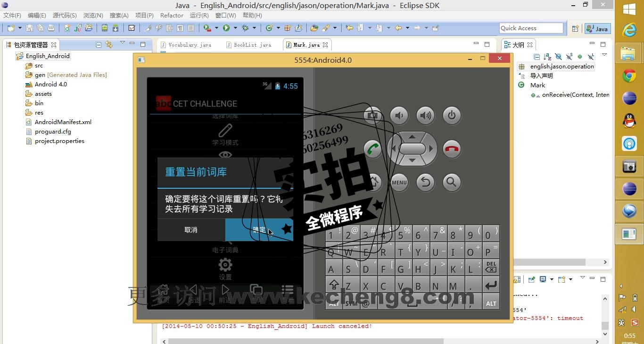Click the emulator back arrow button

426,183
